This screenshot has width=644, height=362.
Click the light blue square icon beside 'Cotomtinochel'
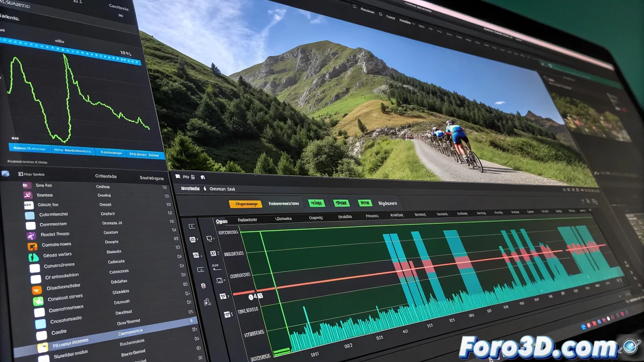pos(30,215)
